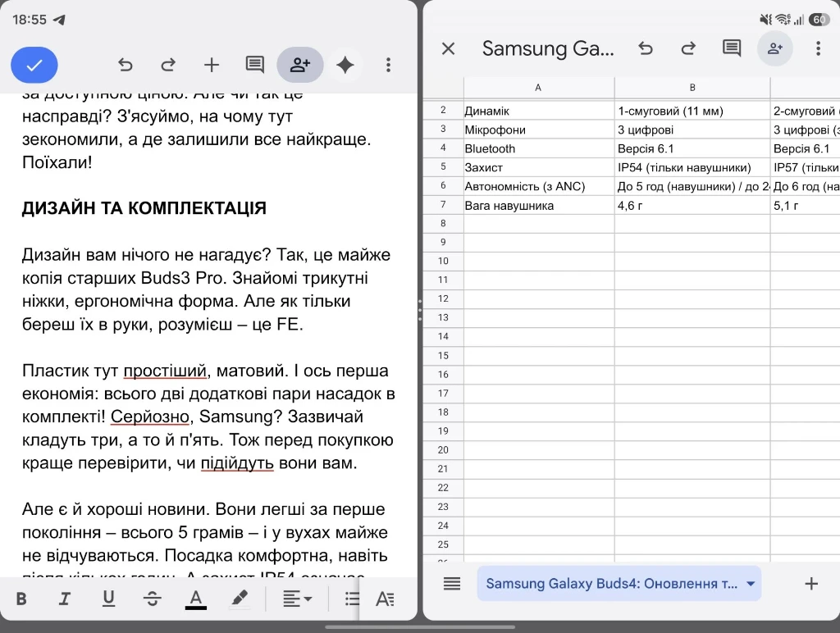
Task: Select row 8 header
Action: [x=443, y=223]
